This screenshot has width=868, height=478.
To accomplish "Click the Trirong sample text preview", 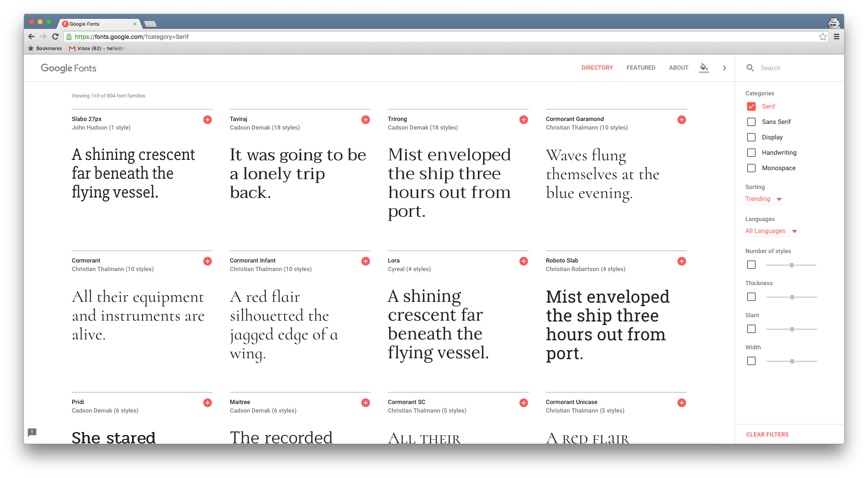I will point(449,183).
